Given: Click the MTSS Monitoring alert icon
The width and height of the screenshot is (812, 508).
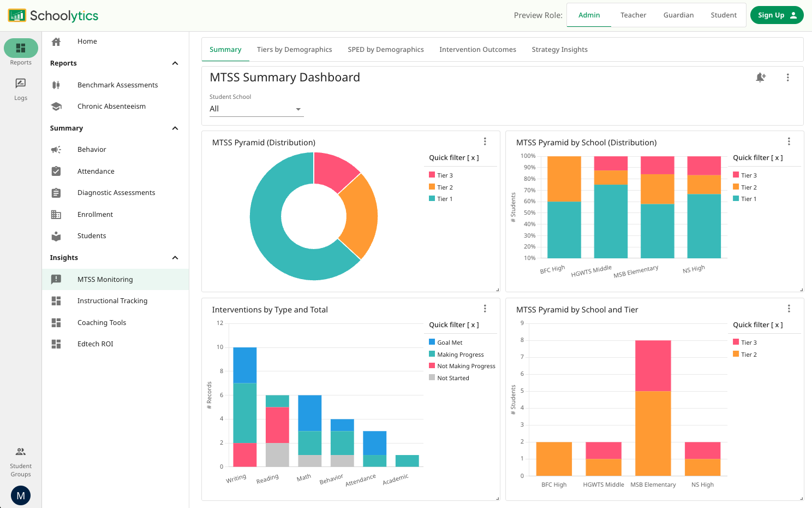Looking at the screenshot, I should 56,279.
